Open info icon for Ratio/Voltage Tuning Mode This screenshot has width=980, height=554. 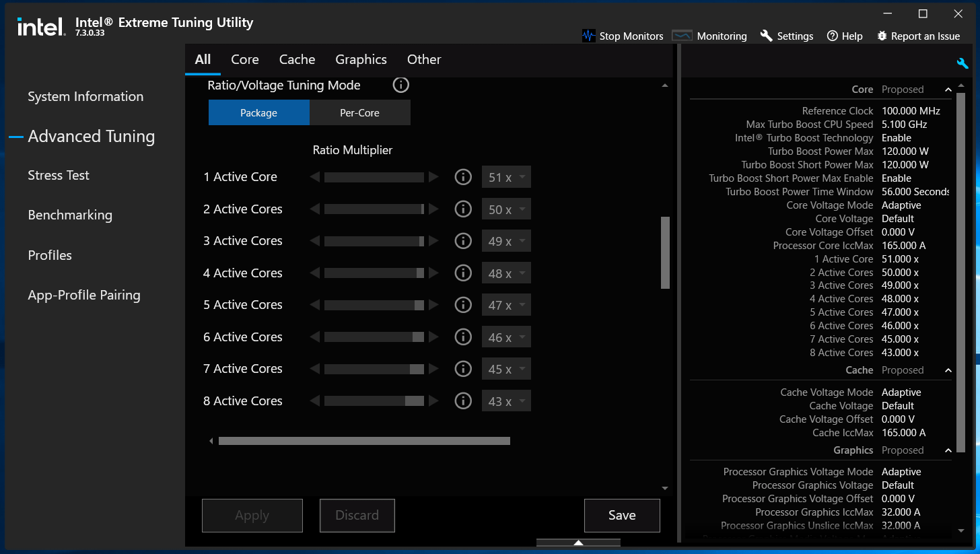401,85
